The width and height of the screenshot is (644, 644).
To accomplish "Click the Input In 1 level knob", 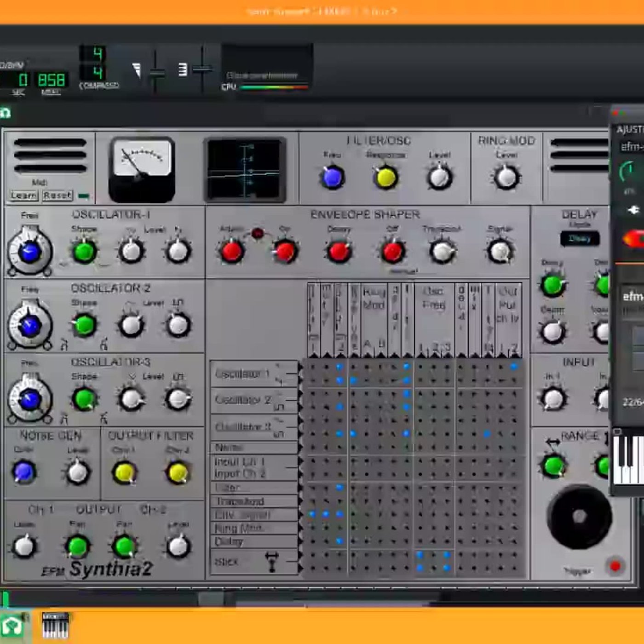I will (x=553, y=399).
